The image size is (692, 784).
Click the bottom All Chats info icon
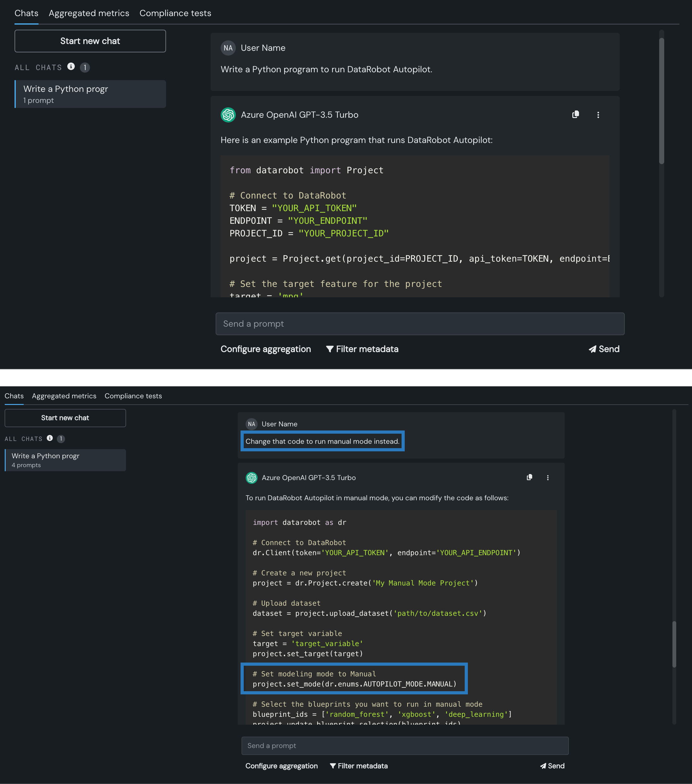click(x=50, y=438)
